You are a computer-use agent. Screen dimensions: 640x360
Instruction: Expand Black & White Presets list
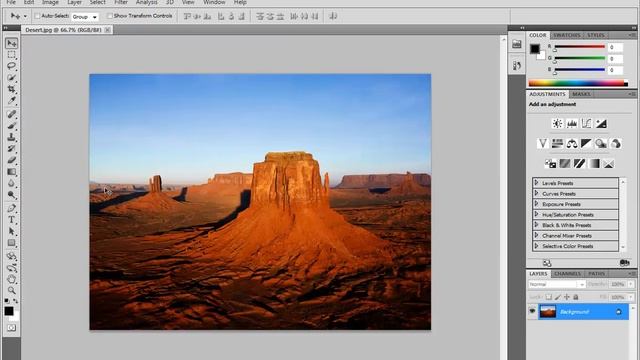[x=536, y=225]
